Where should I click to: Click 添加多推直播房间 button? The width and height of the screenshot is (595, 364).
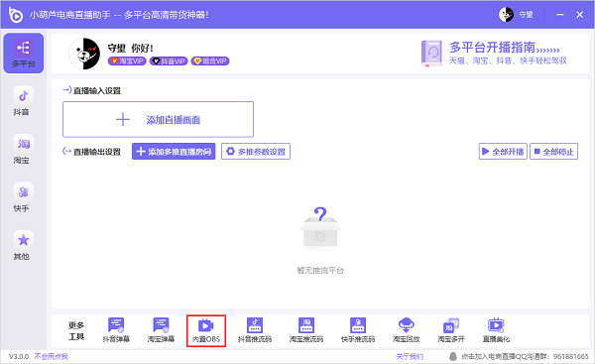174,152
